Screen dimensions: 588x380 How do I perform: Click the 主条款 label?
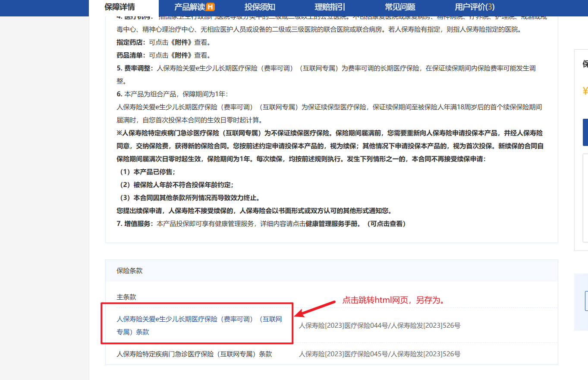pyautogui.click(x=126, y=297)
